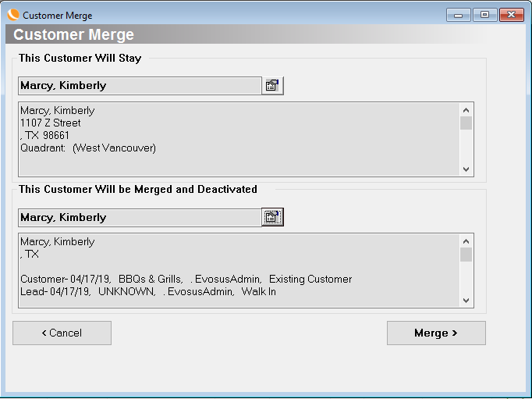Cancel the customer merge
This screenshot has height=399, width=532.
pyautogui.click(x=62, y=333)
